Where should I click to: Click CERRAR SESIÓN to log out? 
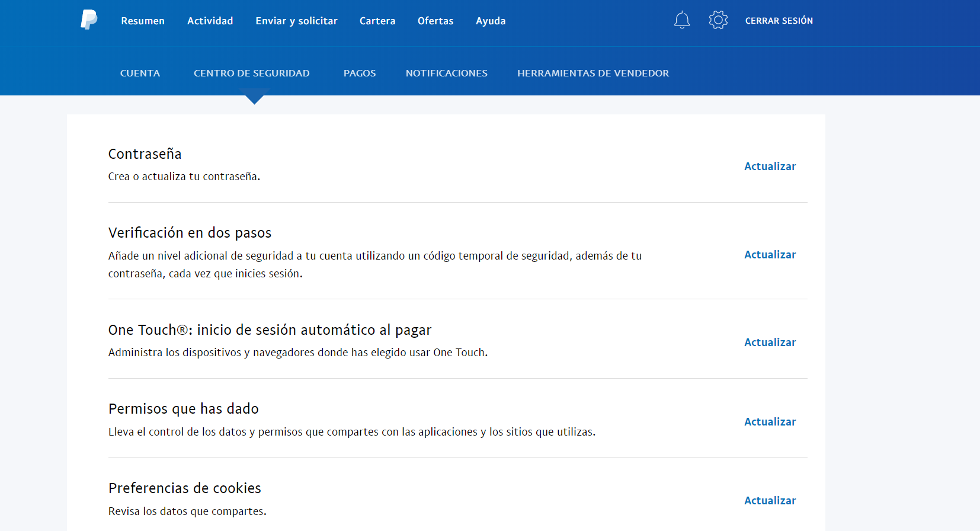pyautogui.click(x=779, y=21)
